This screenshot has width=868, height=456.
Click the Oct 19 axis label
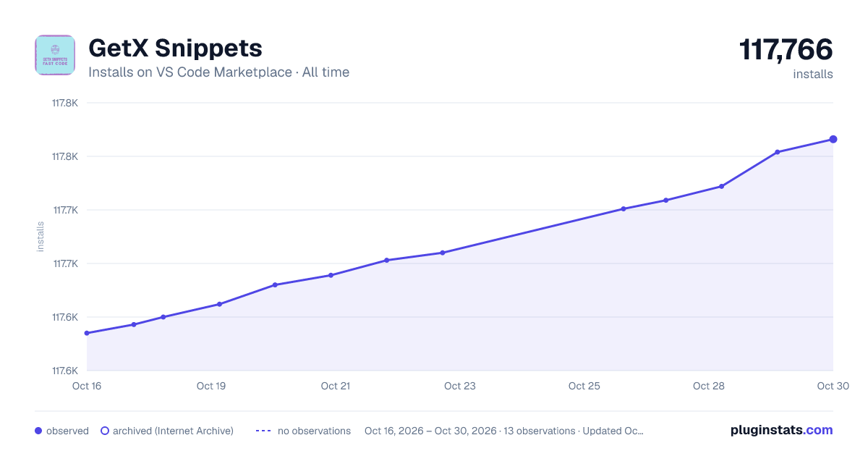[x=211, y=386]
